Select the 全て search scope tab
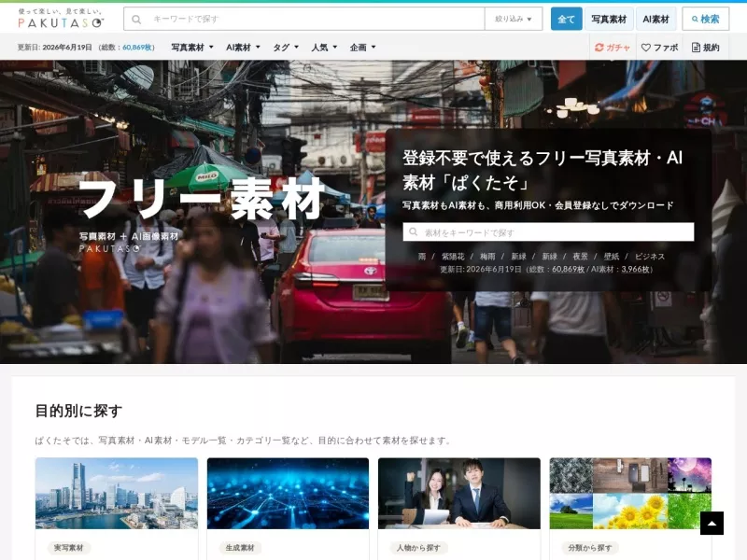 point(567,19)
